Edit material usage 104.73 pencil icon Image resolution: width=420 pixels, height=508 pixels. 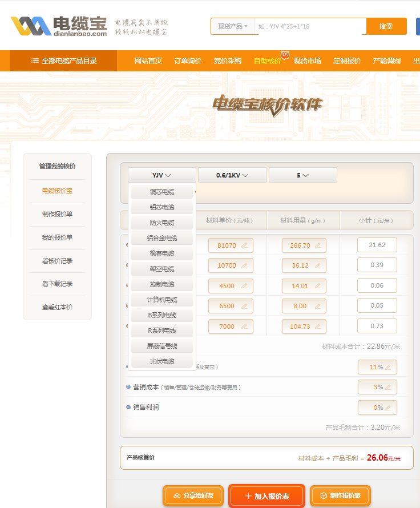[x=318, y=326]
